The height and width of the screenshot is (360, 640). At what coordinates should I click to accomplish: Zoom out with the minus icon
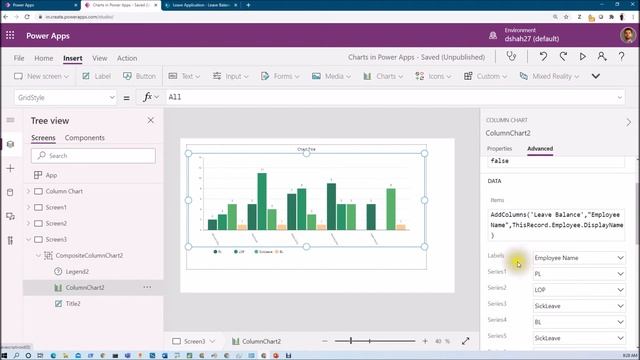pyautogui.click(x=325, y=341)
